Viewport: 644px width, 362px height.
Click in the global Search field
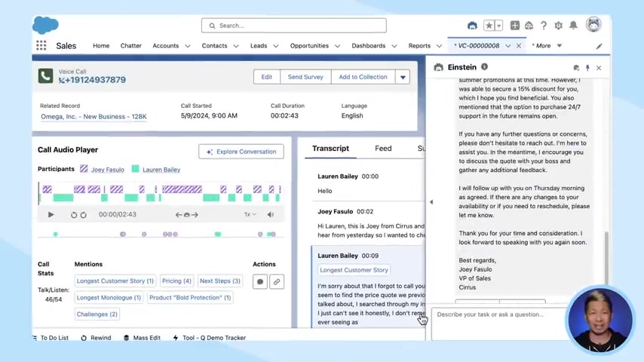pos(293,26)
